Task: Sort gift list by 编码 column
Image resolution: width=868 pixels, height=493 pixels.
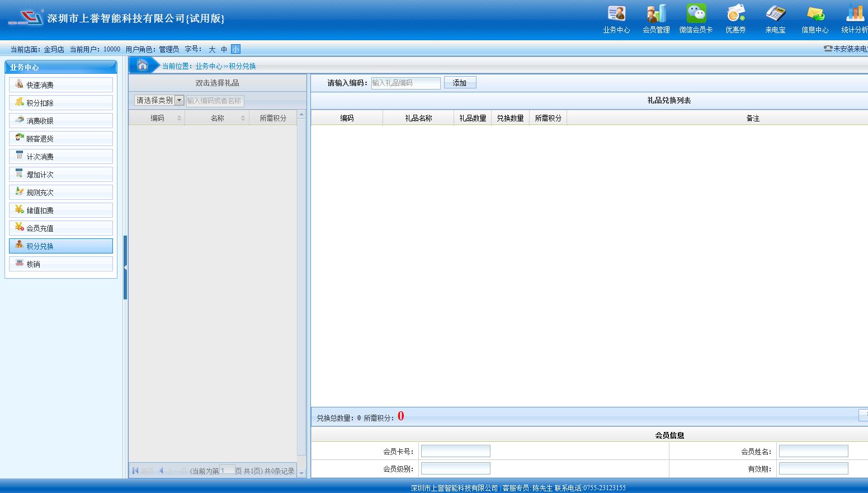Action: (157, 118)
